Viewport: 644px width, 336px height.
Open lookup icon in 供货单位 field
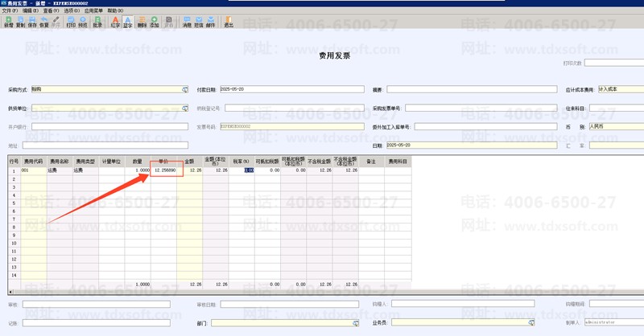point(185,109)
